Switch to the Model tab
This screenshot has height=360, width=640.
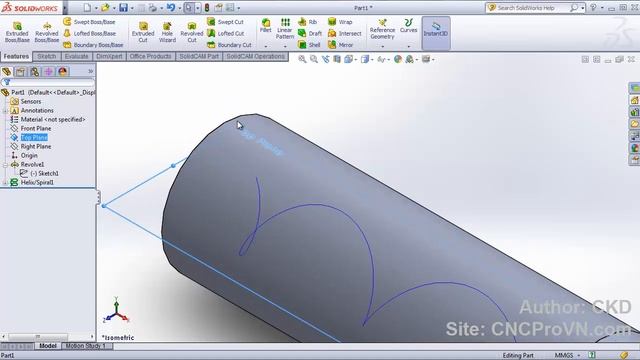48,346
